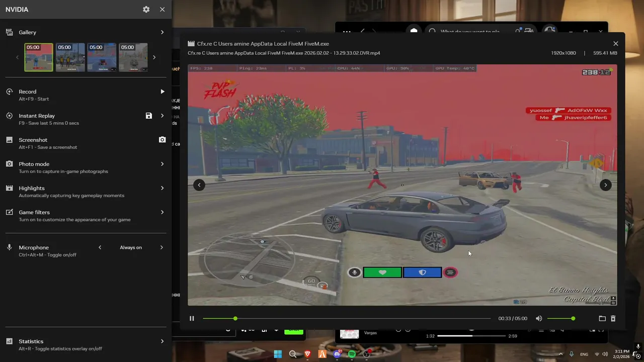The height and width of the screenshot is (362, 644).
Task: Open clip file location folder icon
Action: point(602,318)
